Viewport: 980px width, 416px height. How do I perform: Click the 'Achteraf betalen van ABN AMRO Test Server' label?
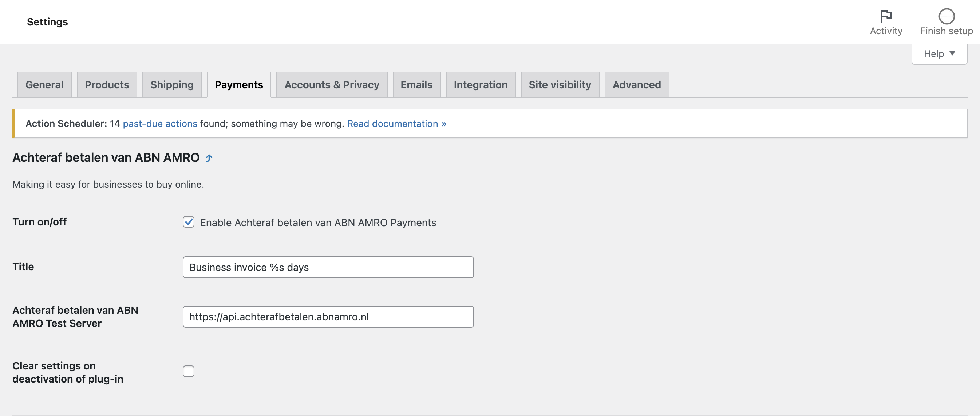75,316
